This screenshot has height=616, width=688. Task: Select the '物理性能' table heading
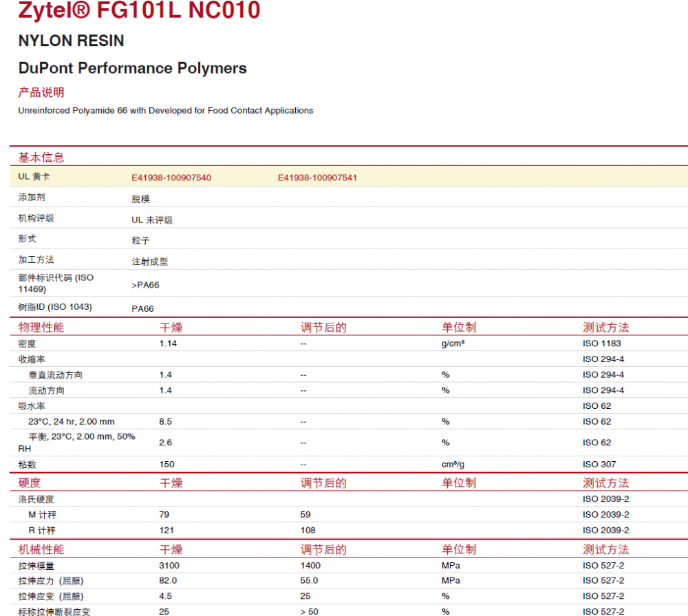[x=41, y=328]
